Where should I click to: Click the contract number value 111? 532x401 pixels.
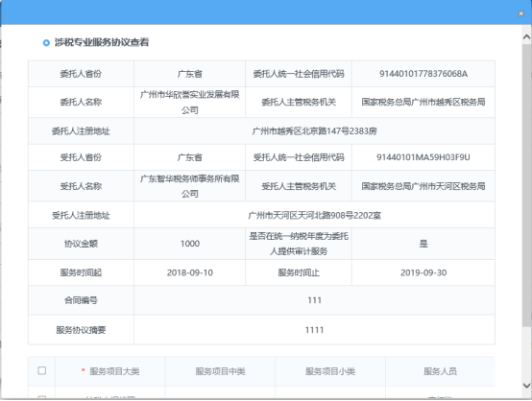315,300
